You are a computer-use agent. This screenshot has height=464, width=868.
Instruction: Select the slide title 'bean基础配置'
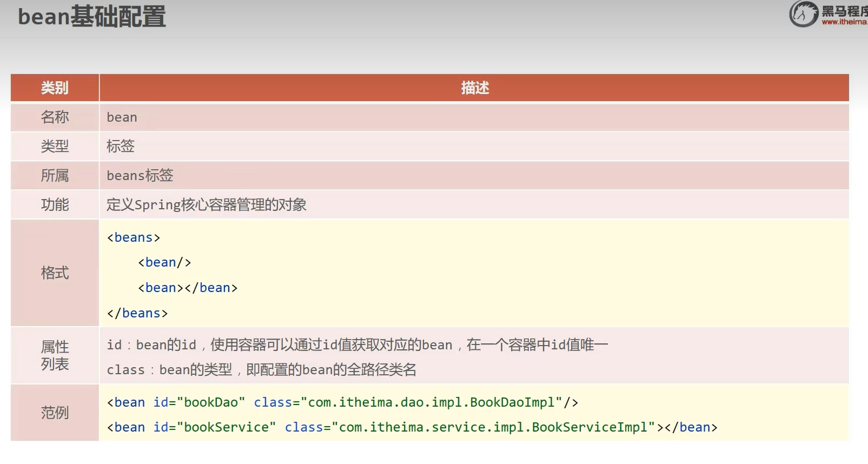[92, 17]
